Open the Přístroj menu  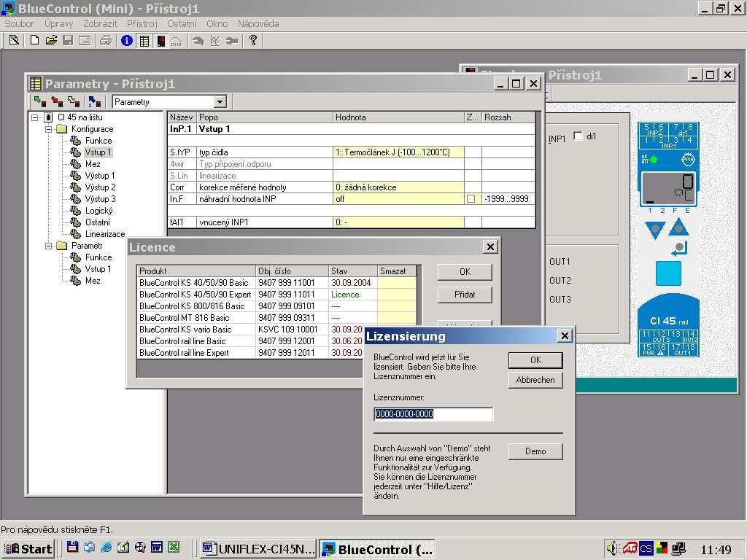click(x=142, y=23)
